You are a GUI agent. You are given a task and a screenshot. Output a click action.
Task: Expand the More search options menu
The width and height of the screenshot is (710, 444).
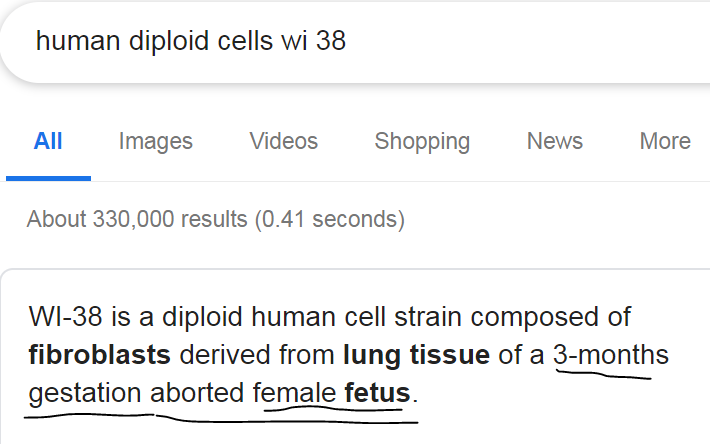click(x=665, y=142)
